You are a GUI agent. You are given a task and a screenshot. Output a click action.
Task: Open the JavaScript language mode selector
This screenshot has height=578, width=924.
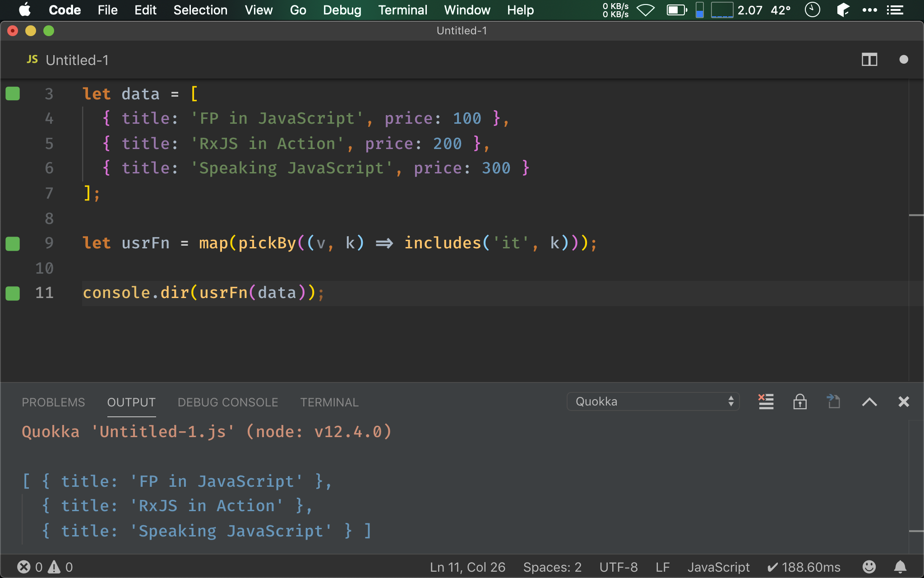(718, 567)
